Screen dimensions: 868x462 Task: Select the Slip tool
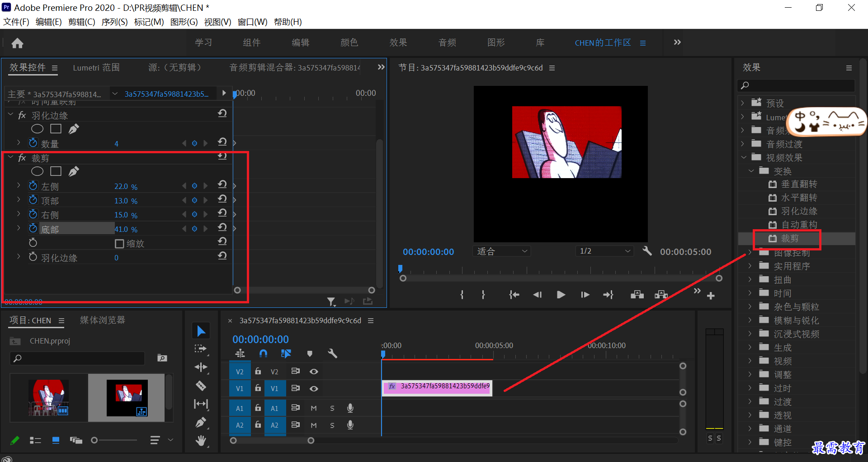pos(201,404)
